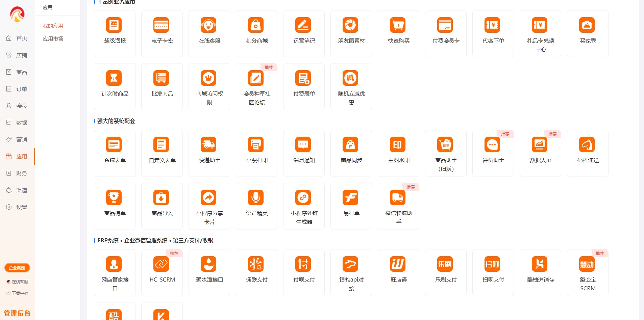The image size is (644, 320).
Task: Open 礼品卡兑换中心 app
Action: click(540, 34)
